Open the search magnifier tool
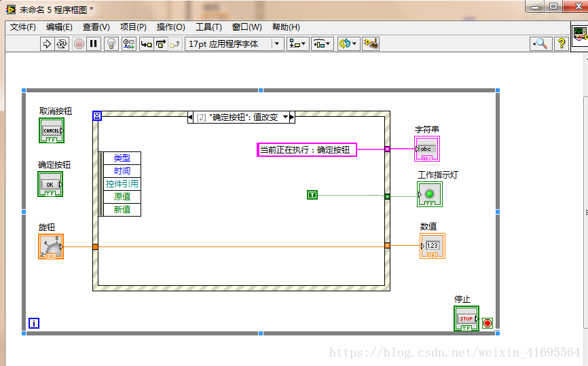Screen dimensions: 588x366 (540, 43)
